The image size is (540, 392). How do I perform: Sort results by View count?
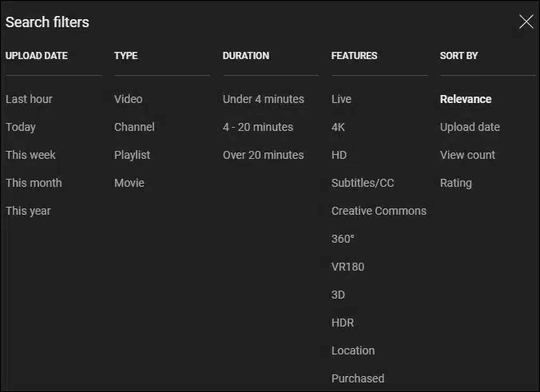pos(467,155)
